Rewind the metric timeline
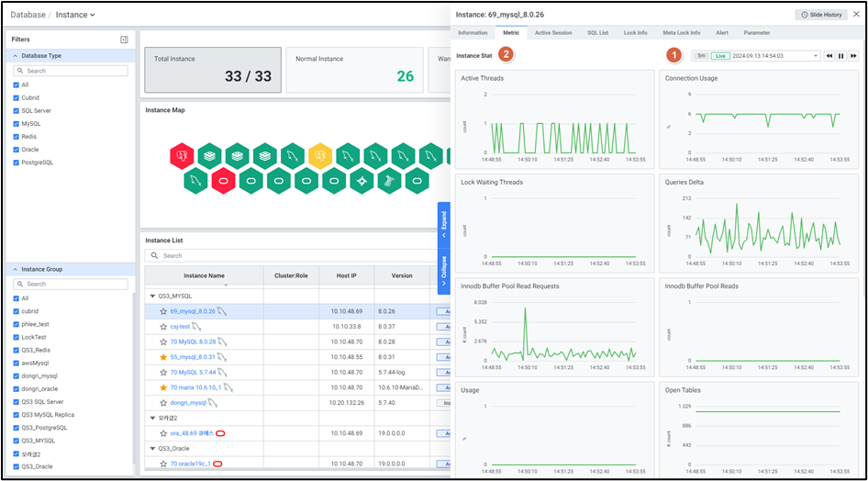The image size is (868, 481). [x=829, y=56]
